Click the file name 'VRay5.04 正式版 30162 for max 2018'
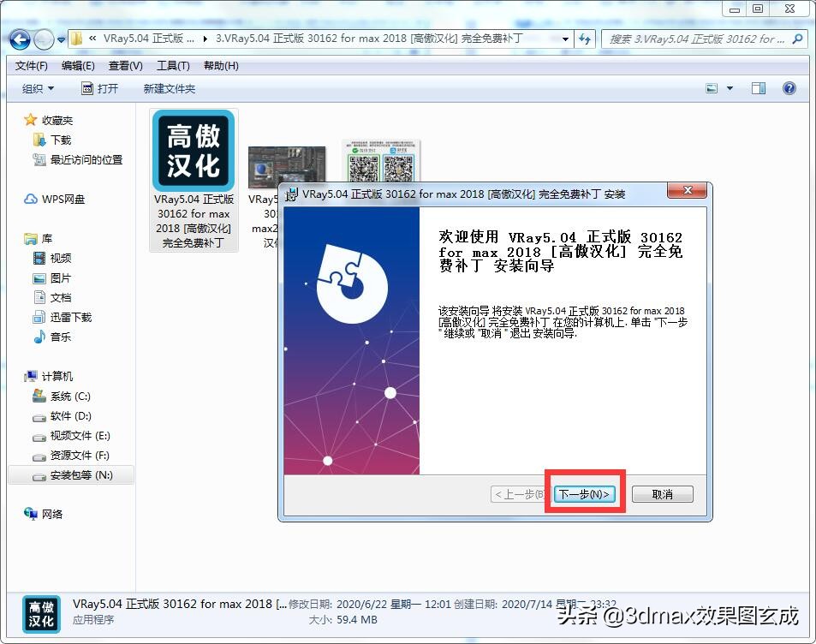Viewport: 816px width, 644px height. pos(194,221)
